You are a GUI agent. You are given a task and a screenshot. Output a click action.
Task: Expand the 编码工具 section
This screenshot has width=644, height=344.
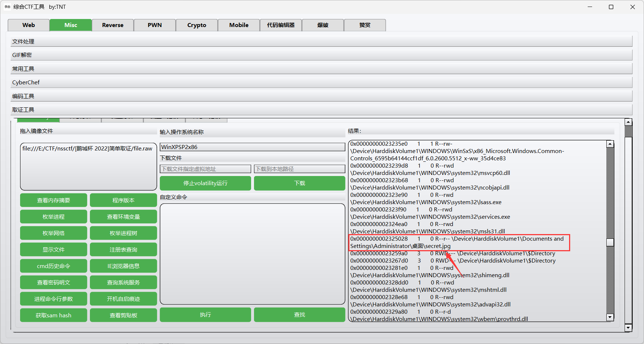[321, 96]
